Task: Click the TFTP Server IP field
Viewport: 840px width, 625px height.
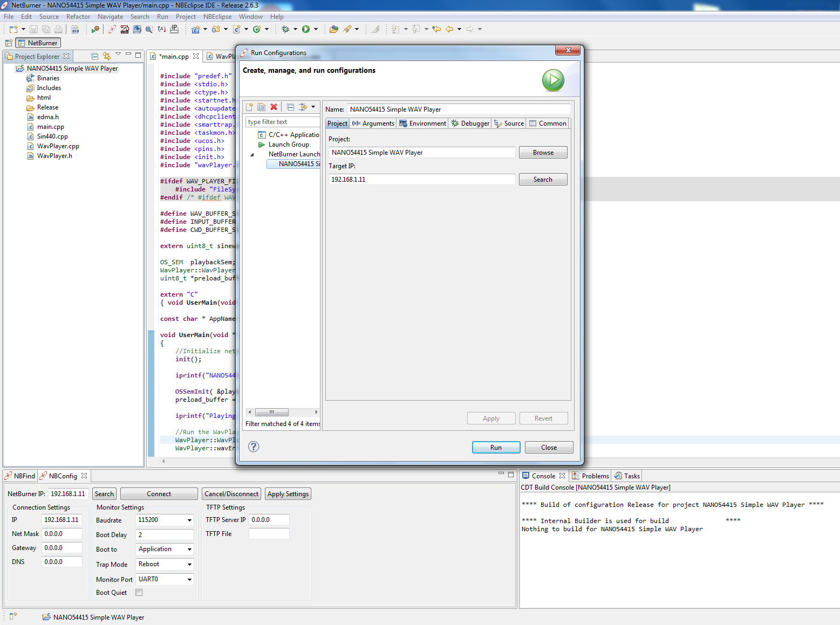Action: (x=269, y=520)
